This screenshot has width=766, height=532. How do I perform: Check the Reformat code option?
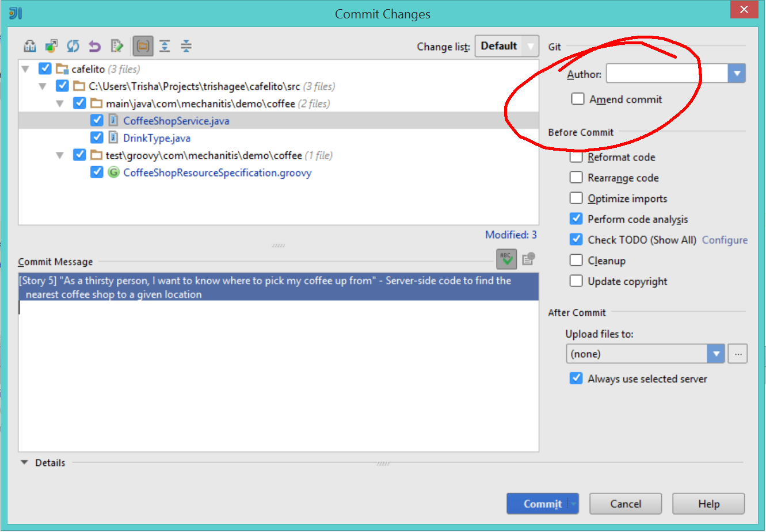[576, 156]
